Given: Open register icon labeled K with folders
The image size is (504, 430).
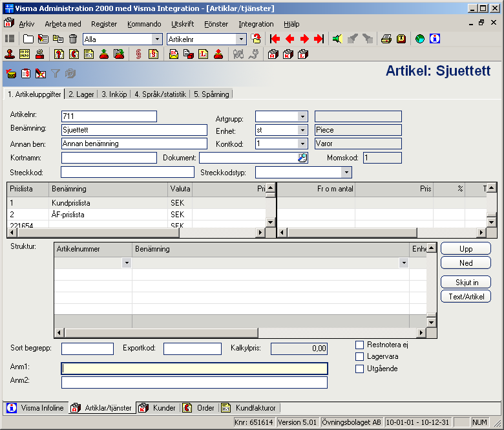Looking at the screenshot, I should [x=288, y=54].
